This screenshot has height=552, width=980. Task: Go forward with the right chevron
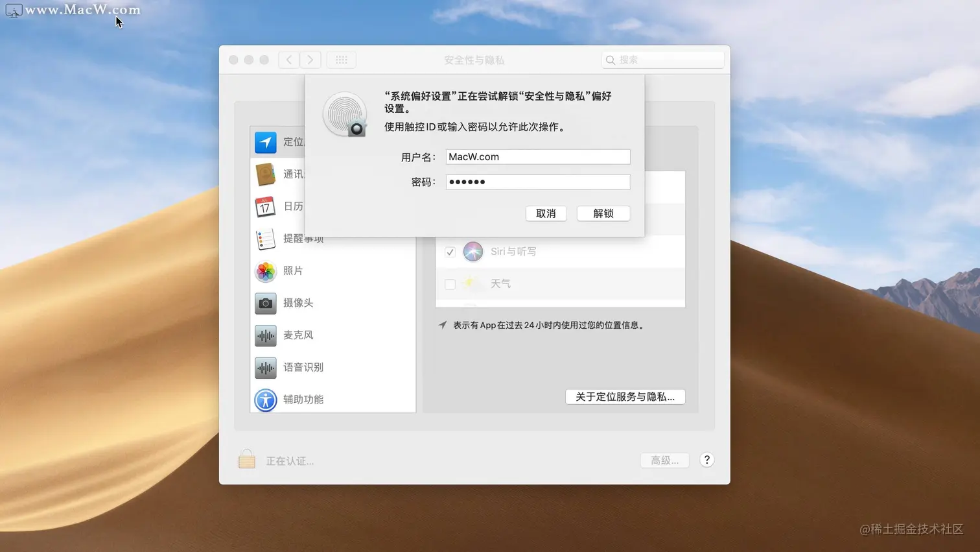click(310, 60)
